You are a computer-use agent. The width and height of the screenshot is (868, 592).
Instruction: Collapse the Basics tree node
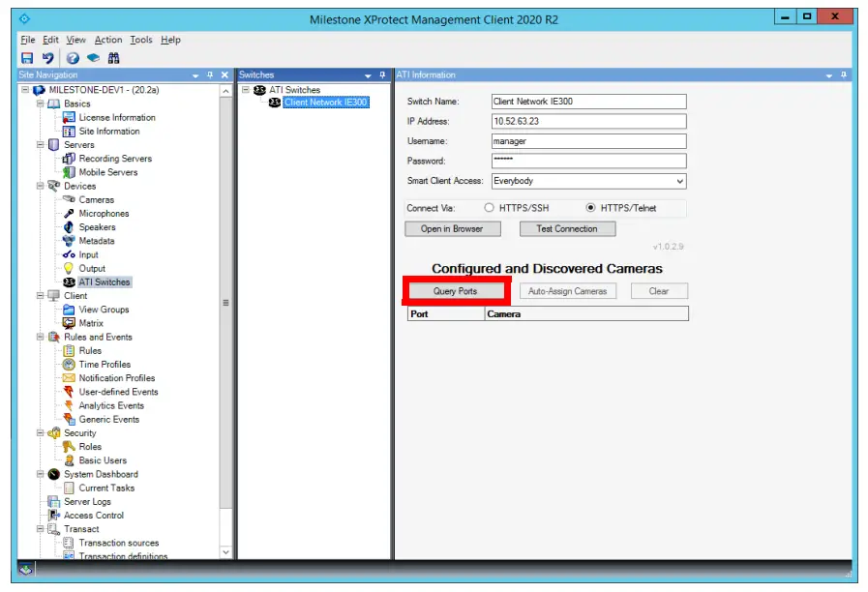point(40,104)
